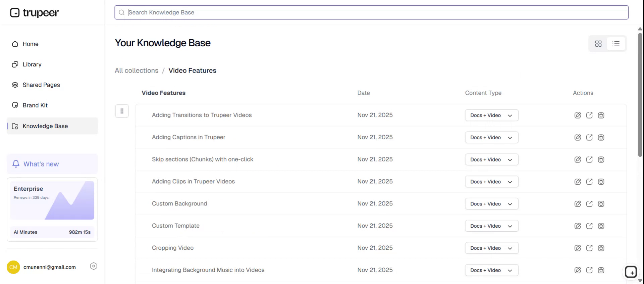Viewport: 644px width, 284px height.
Task: Delete the Adding Captions in Trupeer entry
Action: [601, 137]
